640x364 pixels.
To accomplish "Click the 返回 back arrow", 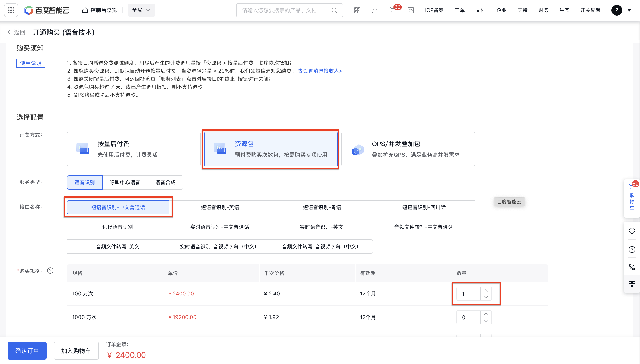I will 9,32.
